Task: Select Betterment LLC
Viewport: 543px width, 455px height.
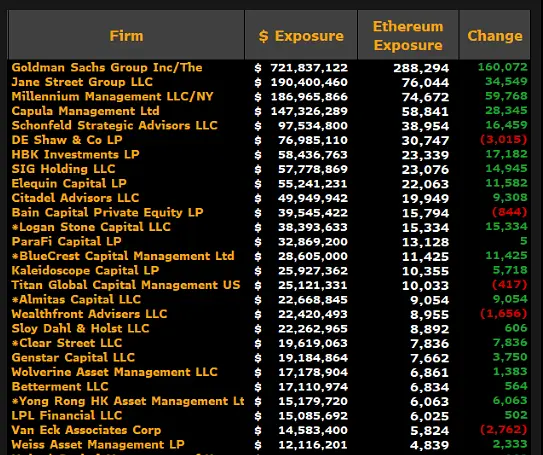Action: 60,387
